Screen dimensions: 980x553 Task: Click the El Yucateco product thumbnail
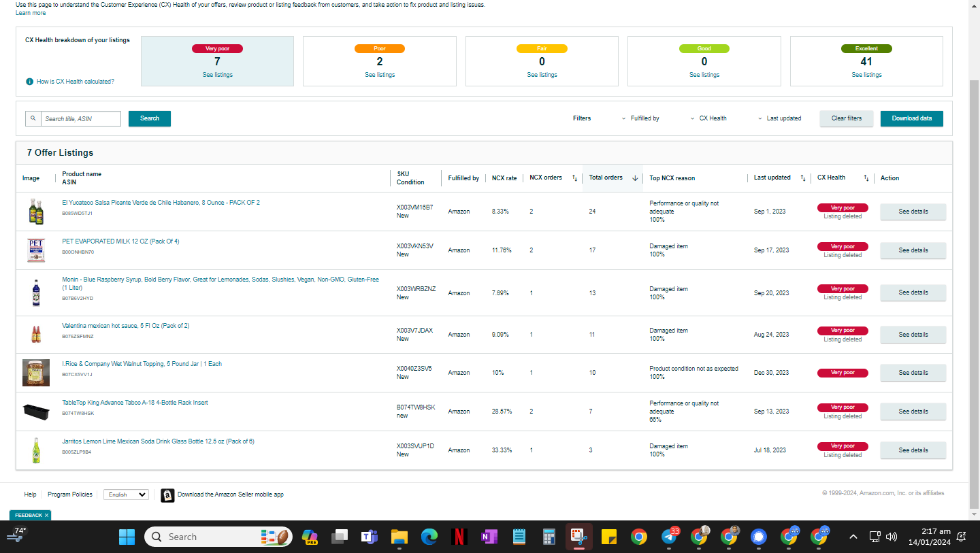[x=36, y=212]
